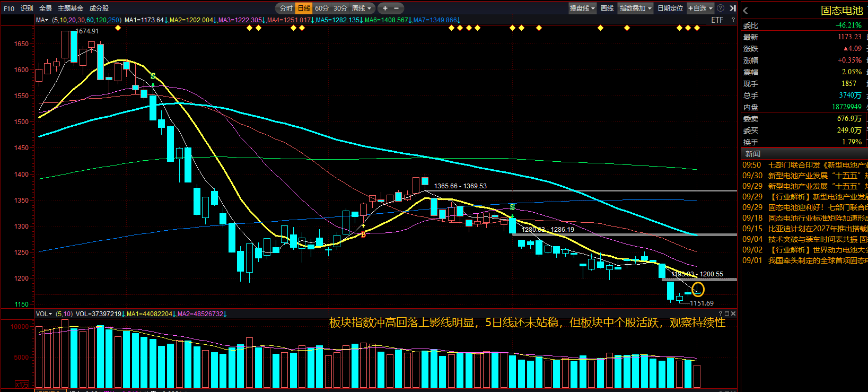Click the 画线 draw line button
This screenshot has width=868, height=392.
coord(607,8)
